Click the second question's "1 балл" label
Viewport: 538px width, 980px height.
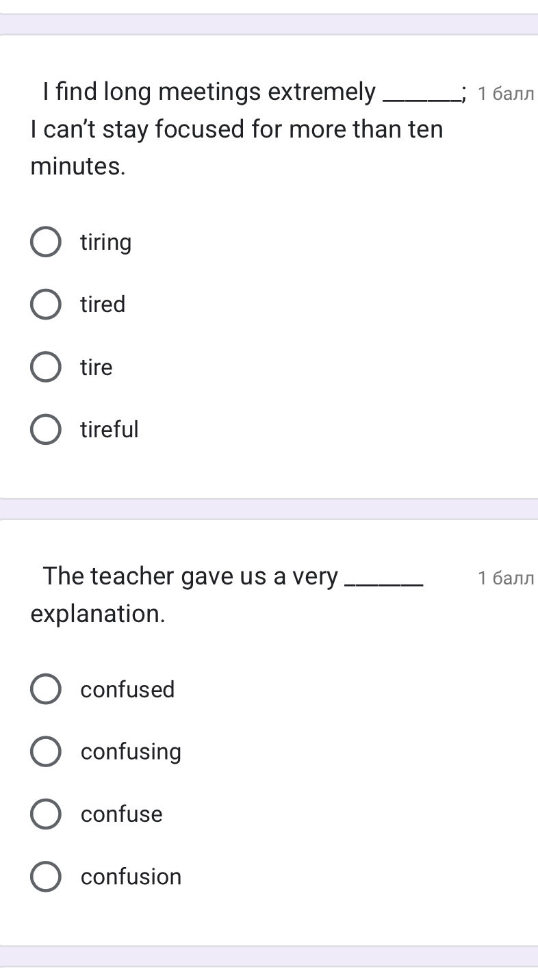click(507, 577)
